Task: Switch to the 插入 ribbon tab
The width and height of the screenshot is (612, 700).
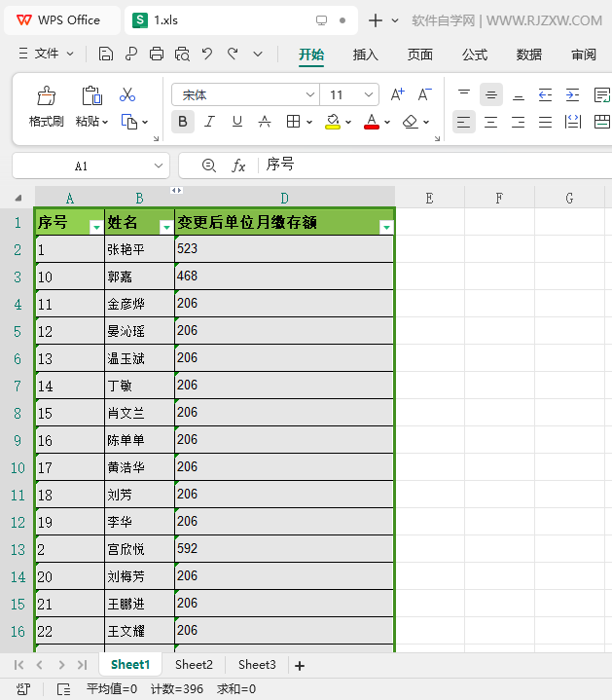Action: click(x=365, y=55)
